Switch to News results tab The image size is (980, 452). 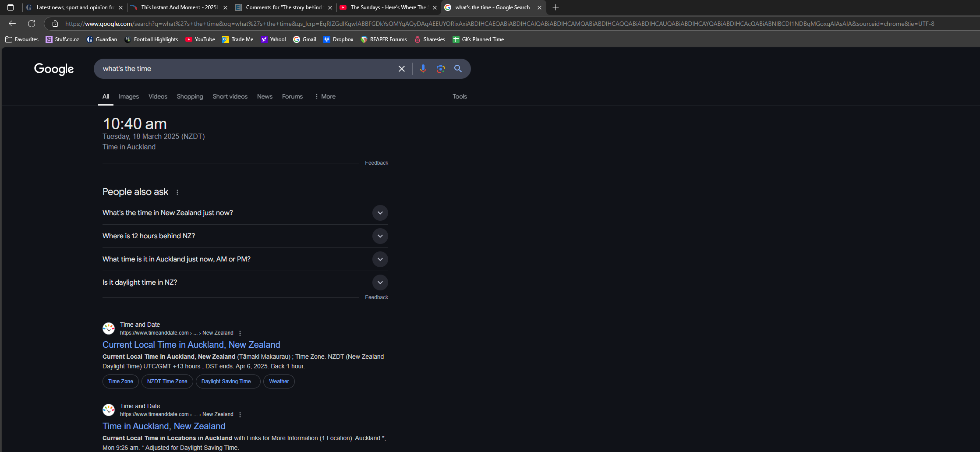point(265,96)
